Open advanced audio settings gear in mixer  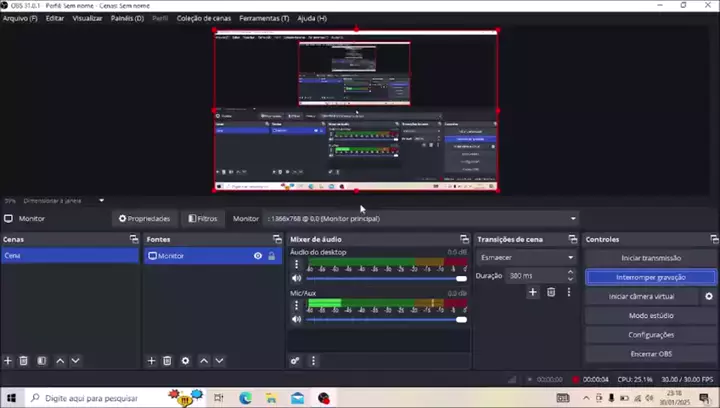point(295,361)
